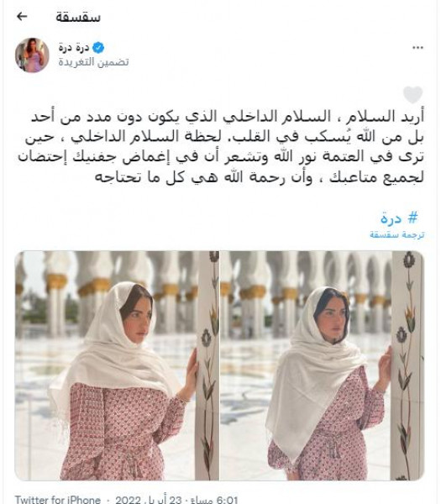Click the back arrow icon

pyautogui.click(x=22, y=17)
